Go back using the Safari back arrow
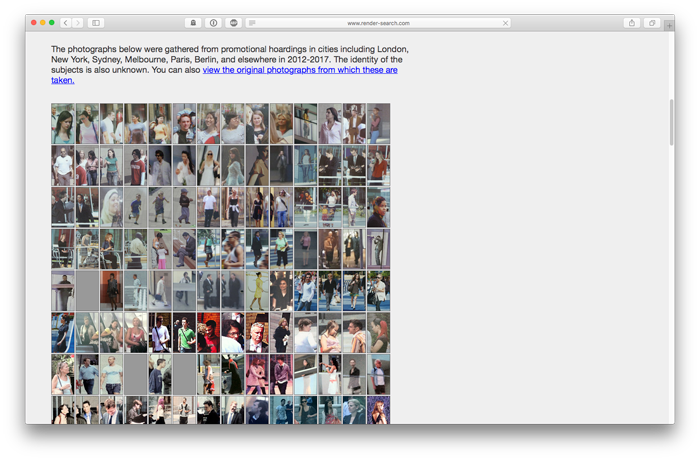The width and height of the screenshot is (700, 460). pos(66,23)
